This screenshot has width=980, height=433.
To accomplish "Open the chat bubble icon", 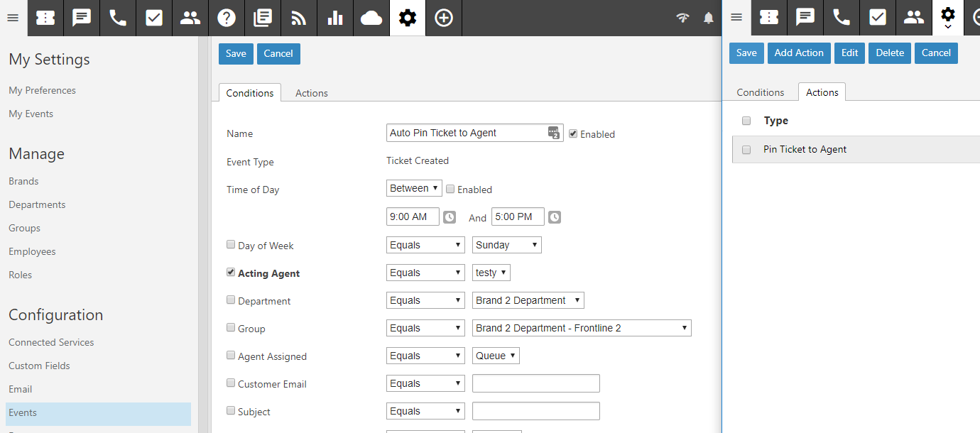I will point(82,18).
